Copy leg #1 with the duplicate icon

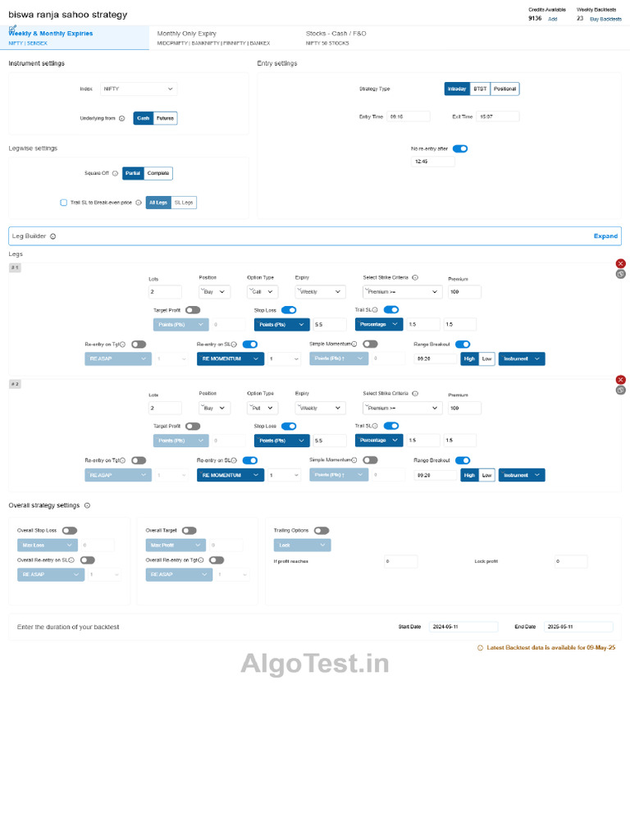(620, 274)
